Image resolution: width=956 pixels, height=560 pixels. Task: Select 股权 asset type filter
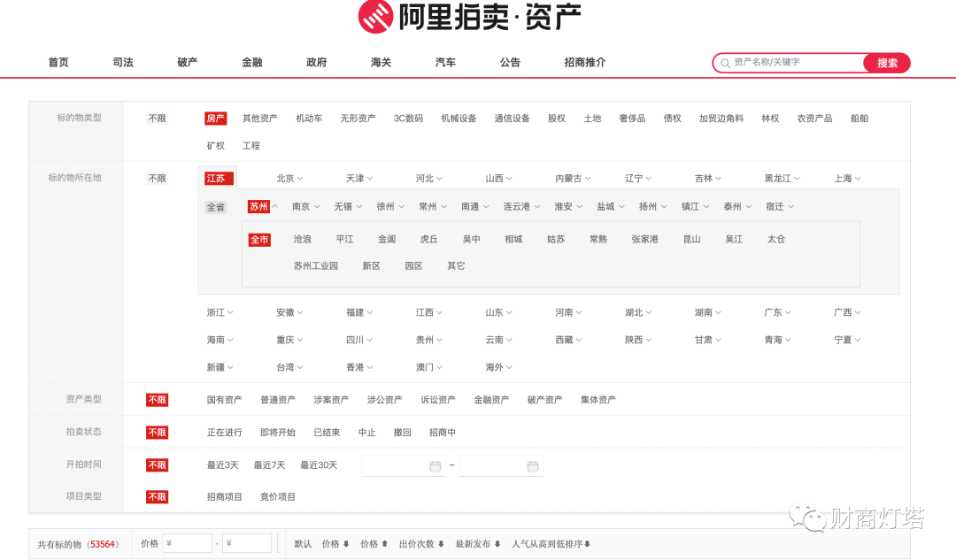(x=557, y=119)
